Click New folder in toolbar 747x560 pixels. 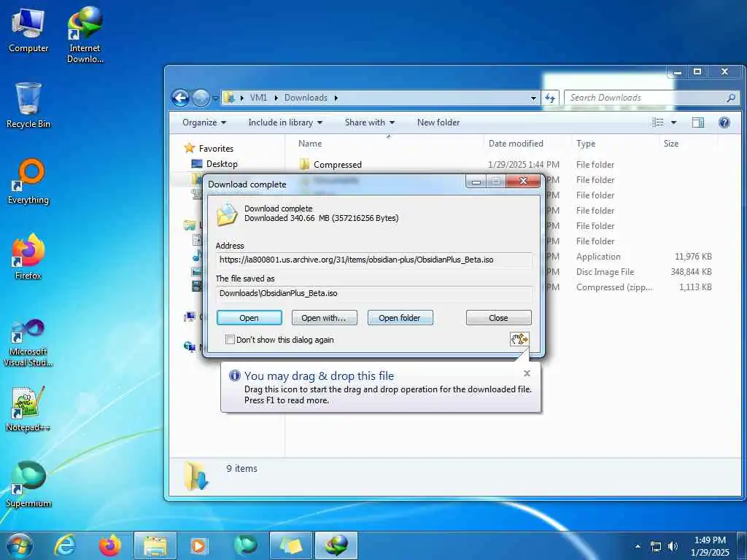coord(438,122)
